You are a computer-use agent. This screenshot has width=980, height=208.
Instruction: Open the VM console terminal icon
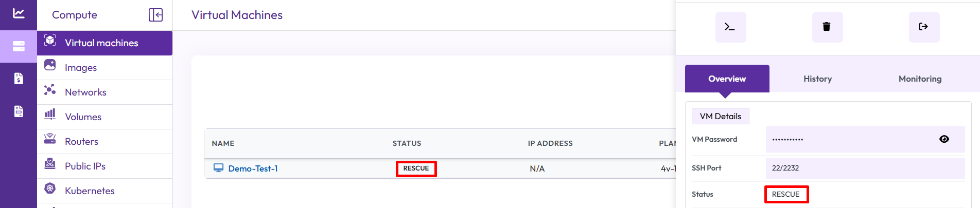[730, 27]
